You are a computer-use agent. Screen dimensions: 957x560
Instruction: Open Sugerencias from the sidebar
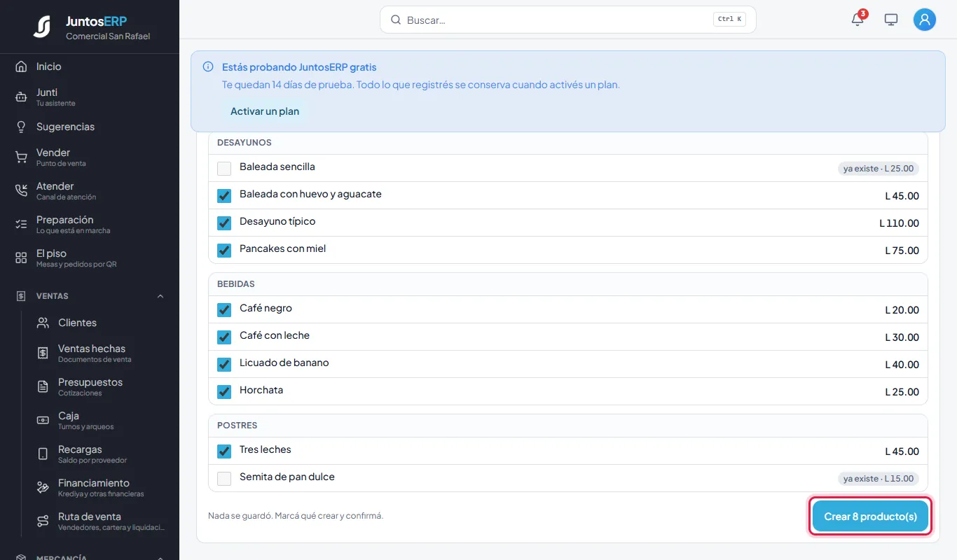90,127
